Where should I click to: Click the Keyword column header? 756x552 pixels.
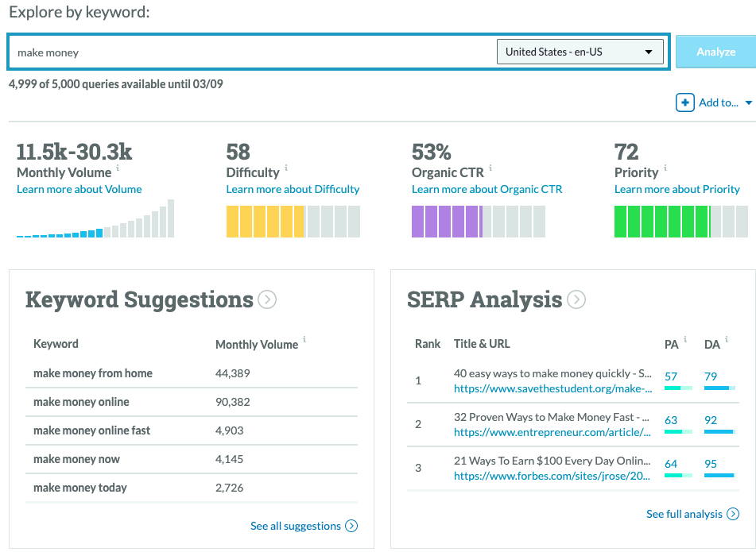(56, 344)
